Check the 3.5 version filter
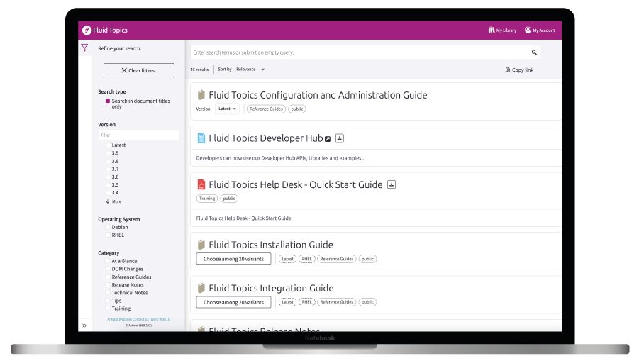 (x=109, y=185)
